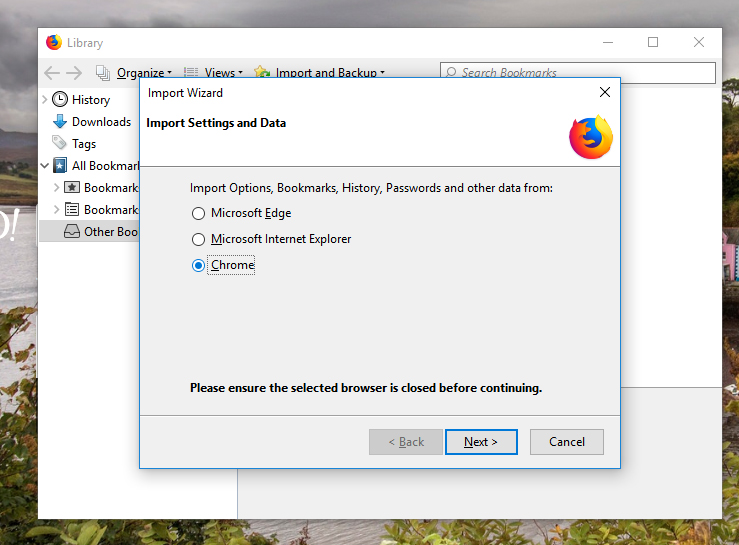Click the 'Import Wizard' title text

click(x=185, y=93)
